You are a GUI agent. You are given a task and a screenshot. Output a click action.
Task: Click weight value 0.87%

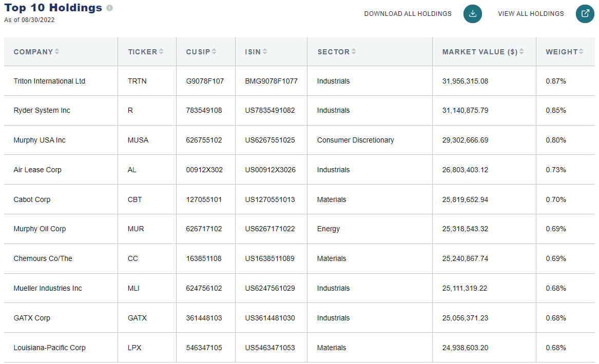[x=556, y=82]
